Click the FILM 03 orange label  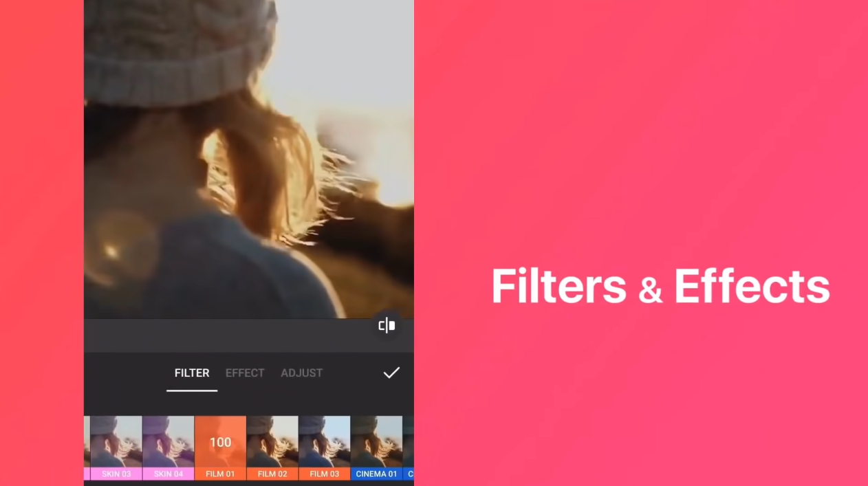pos(324,474)
